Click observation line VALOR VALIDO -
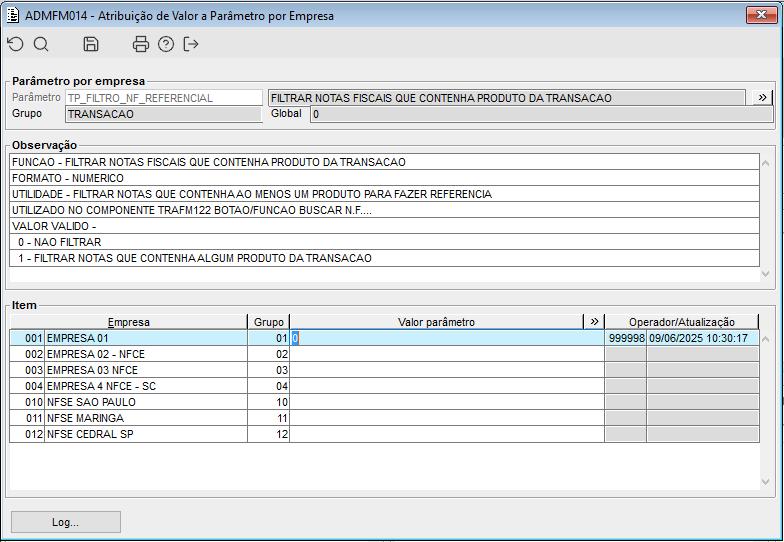 click(384, 226)
